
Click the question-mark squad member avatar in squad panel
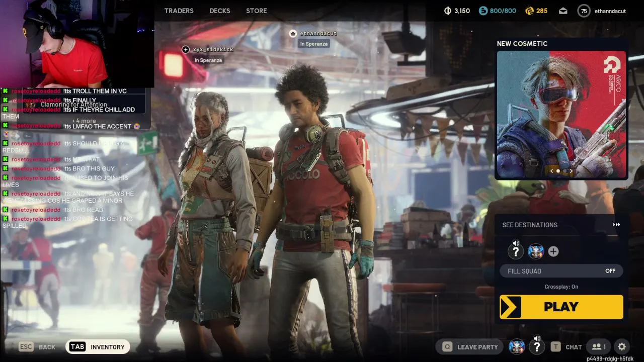click(x=516, y=251)
